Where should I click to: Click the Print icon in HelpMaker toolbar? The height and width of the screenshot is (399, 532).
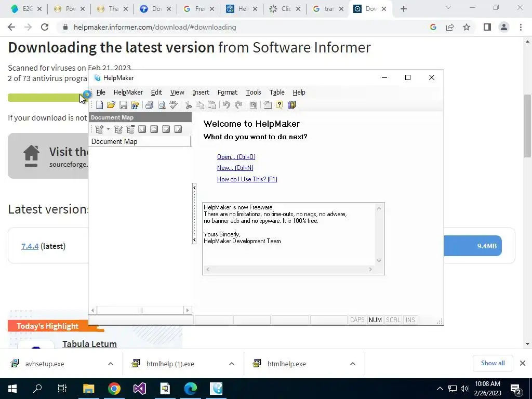(149, 105)
